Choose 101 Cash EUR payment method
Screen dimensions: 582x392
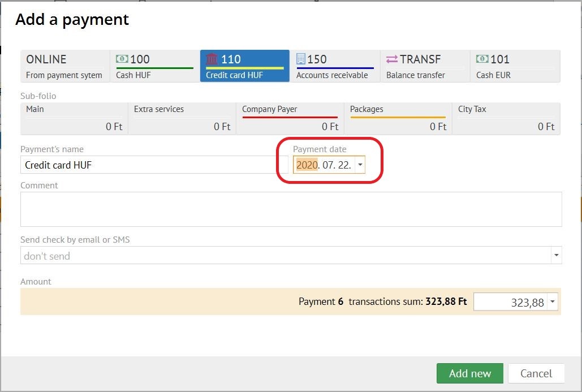pos(515,66)
